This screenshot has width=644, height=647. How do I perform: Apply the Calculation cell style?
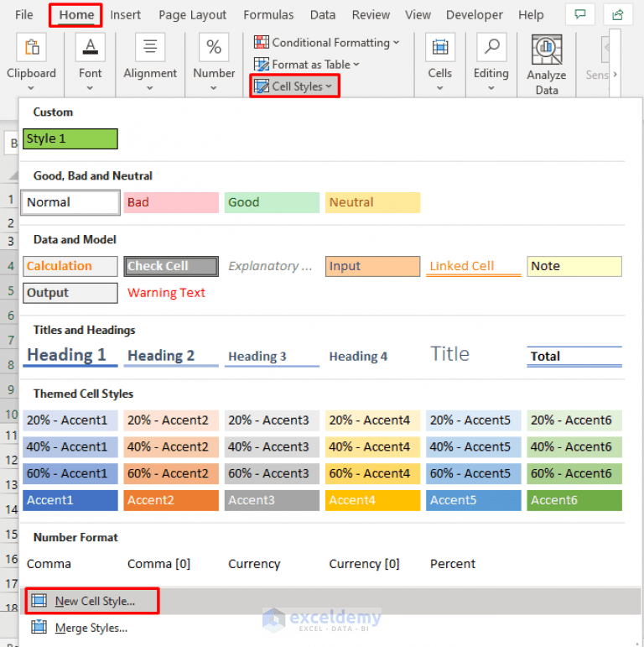[70, 266]
